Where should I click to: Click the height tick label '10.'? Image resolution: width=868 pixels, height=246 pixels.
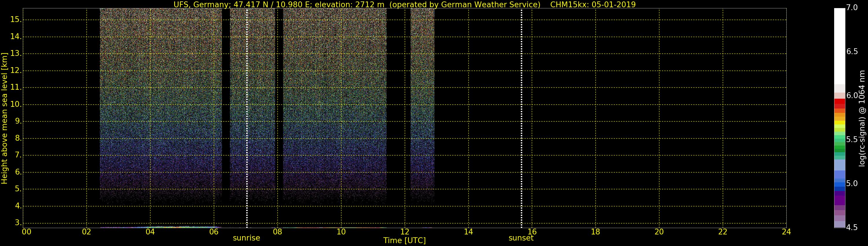tap(16, 104)
